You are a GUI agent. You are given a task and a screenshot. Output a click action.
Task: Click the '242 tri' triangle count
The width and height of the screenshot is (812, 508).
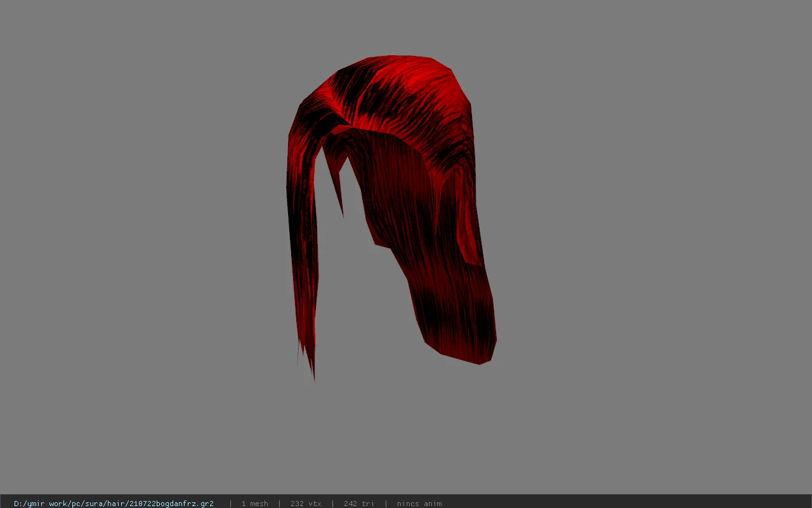pos(358,504)
